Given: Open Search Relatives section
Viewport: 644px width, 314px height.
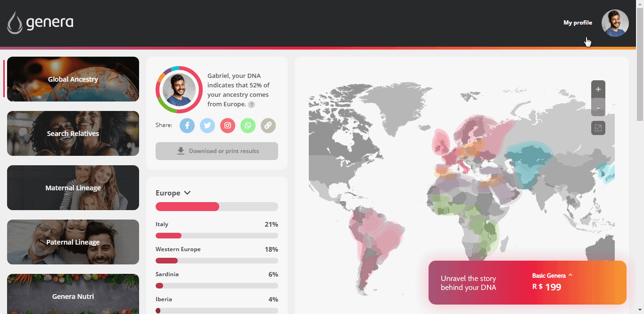Looking at the screenshot, I should (73, 134).
